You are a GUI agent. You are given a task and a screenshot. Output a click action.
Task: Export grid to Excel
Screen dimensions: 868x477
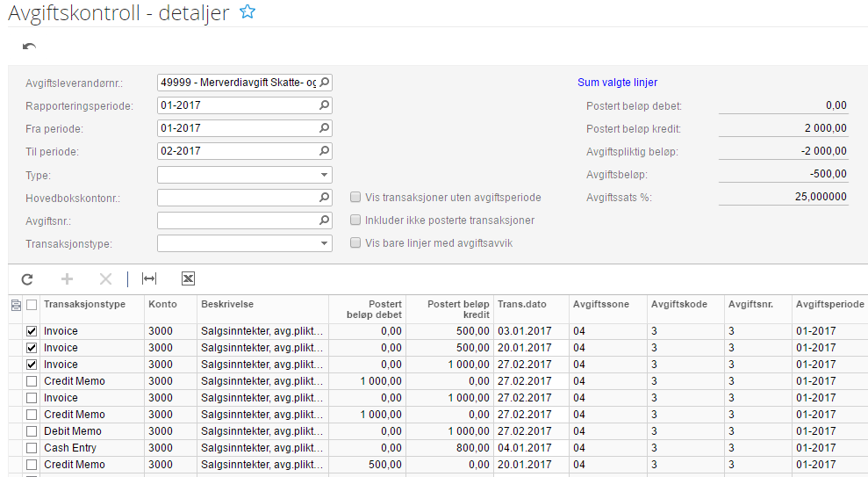pos(188,278)
